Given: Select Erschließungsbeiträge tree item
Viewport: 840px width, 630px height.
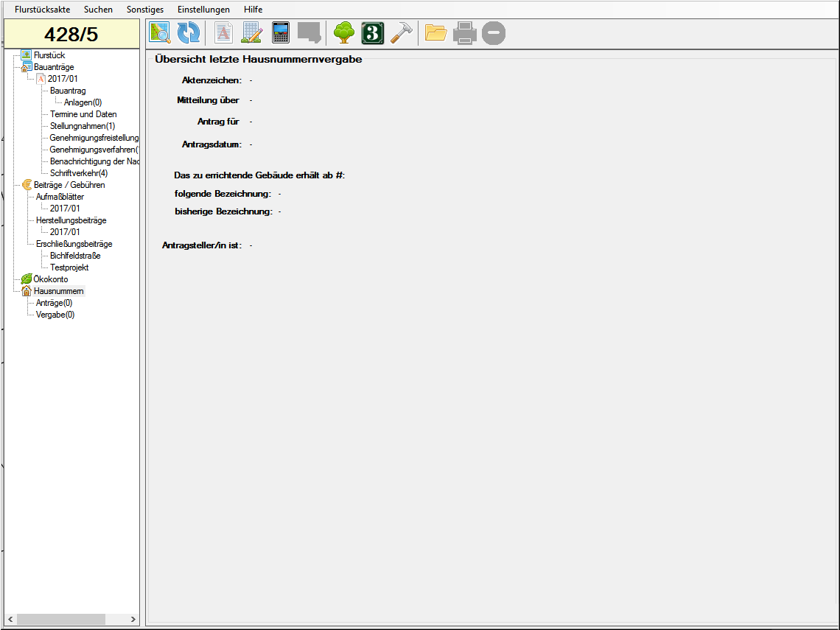Looking at the screenshot, I should 74,244.
